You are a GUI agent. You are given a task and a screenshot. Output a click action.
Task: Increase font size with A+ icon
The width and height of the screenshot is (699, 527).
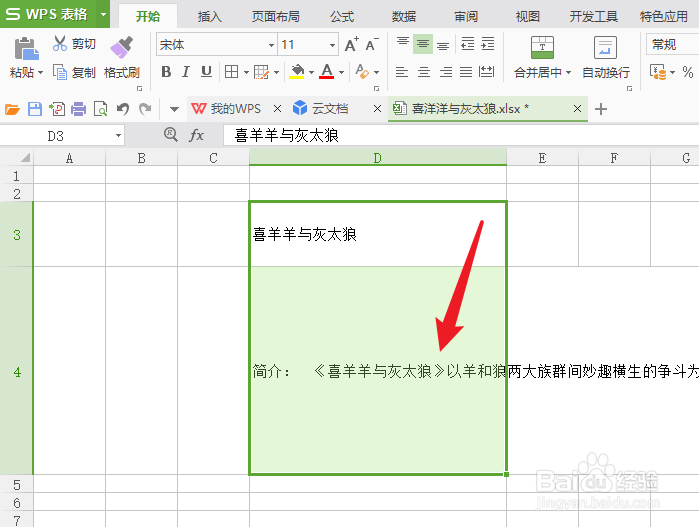pyautogui.click(x=351, y=44)
